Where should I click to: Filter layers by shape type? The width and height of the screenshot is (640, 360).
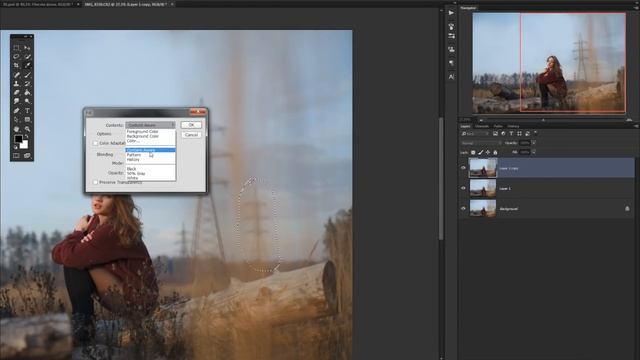[x=519, y=133]
